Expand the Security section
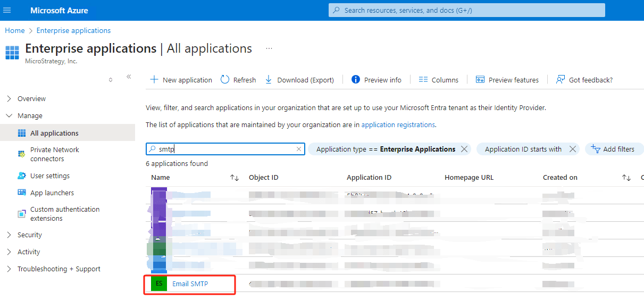The width and height of the screenshot is (644, 308). point(9,235)
